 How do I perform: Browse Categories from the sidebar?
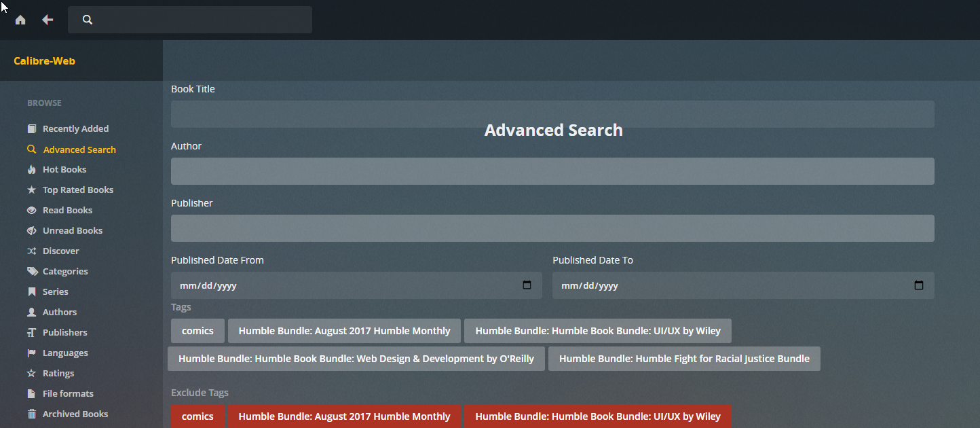[x=64, y=271]
